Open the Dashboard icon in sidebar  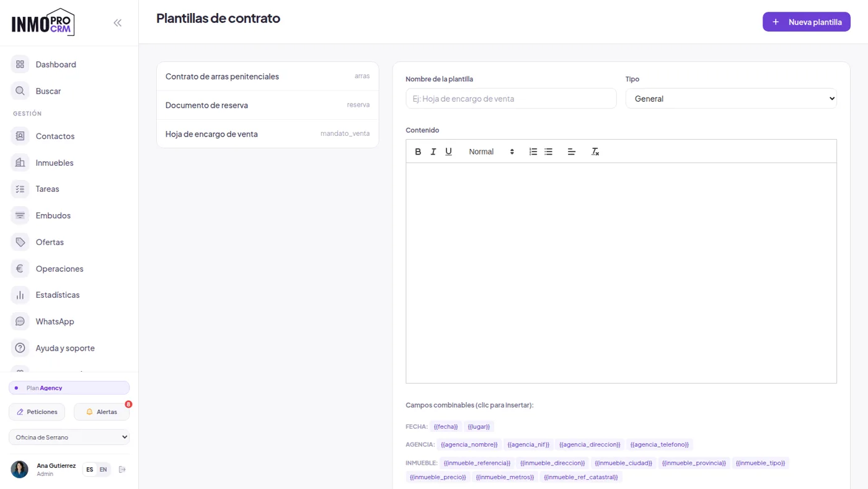pos(20,65)
